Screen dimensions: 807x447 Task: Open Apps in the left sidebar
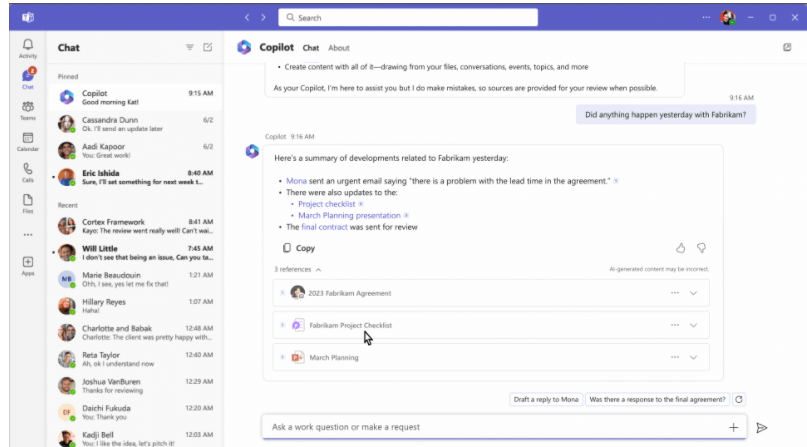coord(27,265)
